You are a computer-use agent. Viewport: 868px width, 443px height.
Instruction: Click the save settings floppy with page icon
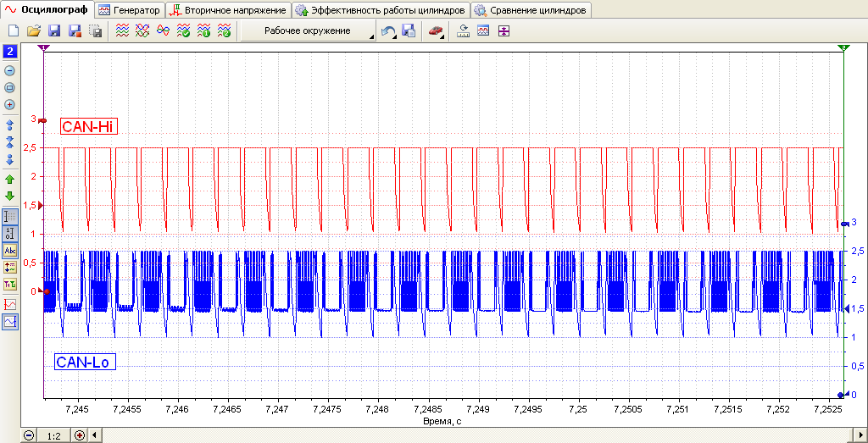(409, 31)
